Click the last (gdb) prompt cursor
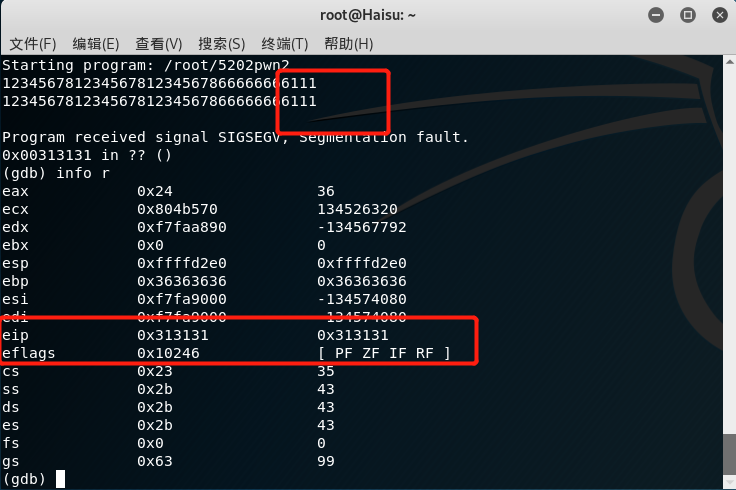736x490 pixels. (x=60, y=479)
